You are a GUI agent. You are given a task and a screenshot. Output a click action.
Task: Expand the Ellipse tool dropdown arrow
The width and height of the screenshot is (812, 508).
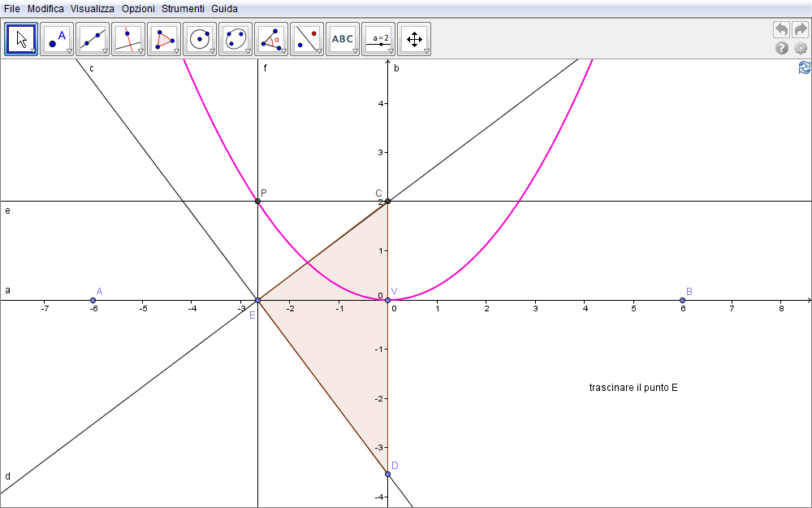(248, 51)
